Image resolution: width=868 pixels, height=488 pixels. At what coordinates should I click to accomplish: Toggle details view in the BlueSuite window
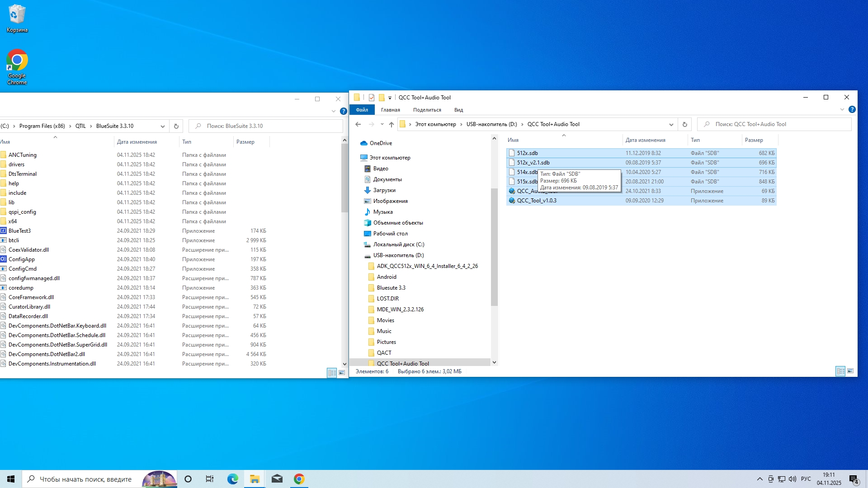(332, 373)
